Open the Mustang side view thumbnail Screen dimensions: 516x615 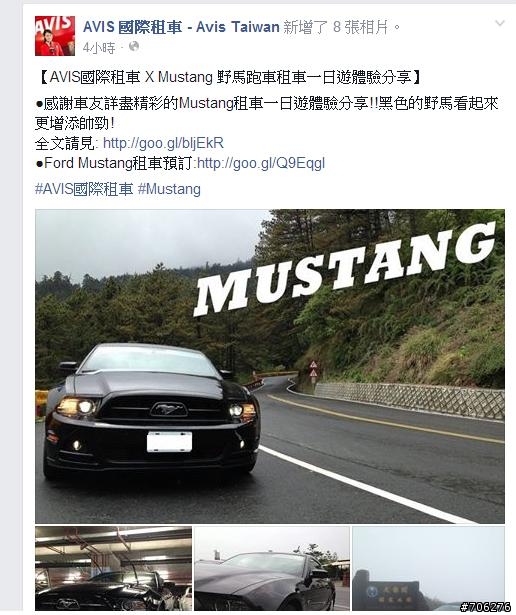272,568
